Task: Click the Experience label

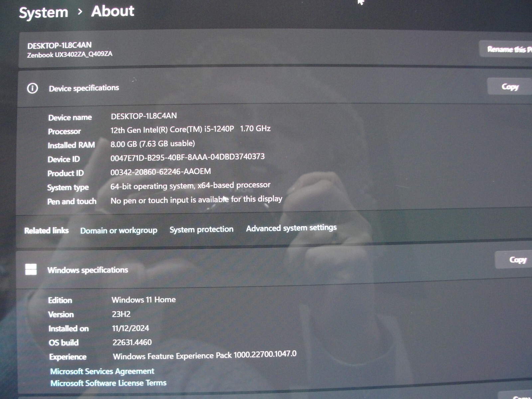Action: [x=68, y=357]
